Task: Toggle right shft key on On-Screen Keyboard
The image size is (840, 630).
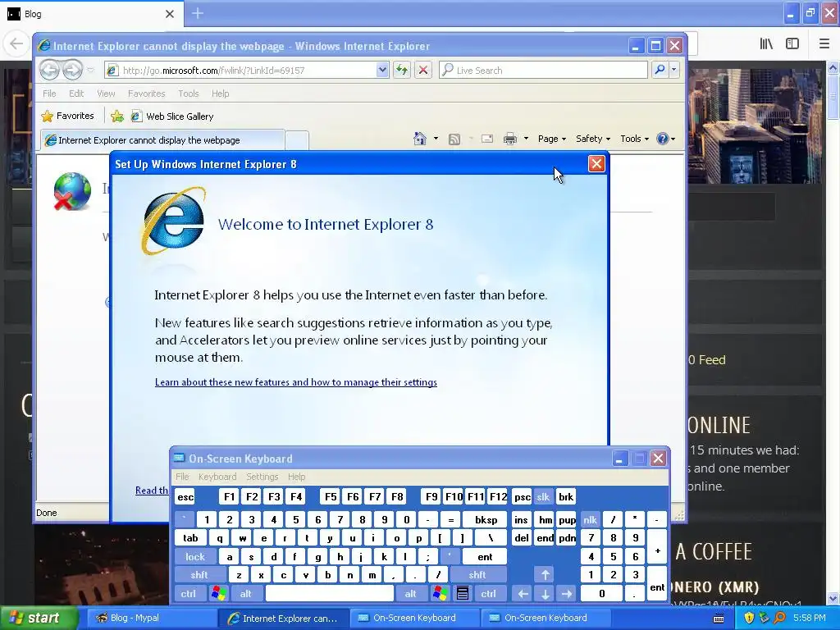Action: pyautogui.click(x=477, y=575)
